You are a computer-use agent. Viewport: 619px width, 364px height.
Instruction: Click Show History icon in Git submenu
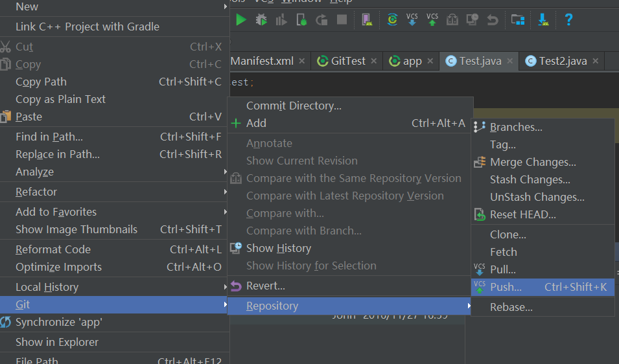236,248
